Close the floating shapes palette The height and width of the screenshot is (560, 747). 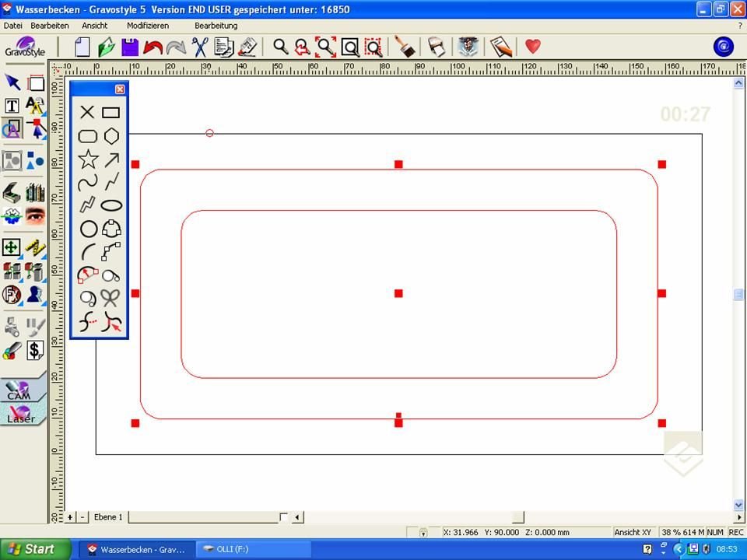point(120,89)
